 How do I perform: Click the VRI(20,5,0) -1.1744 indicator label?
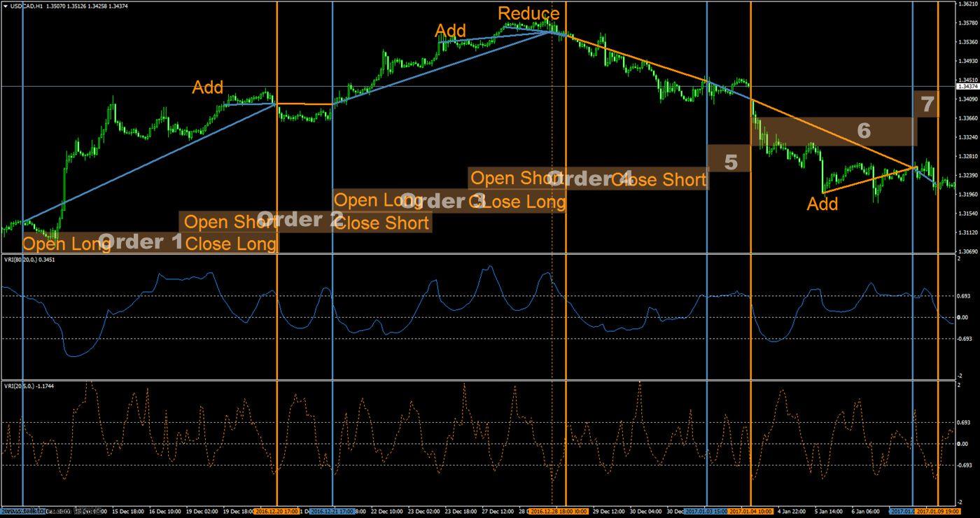pyautogui.click(x=30, y=386)
